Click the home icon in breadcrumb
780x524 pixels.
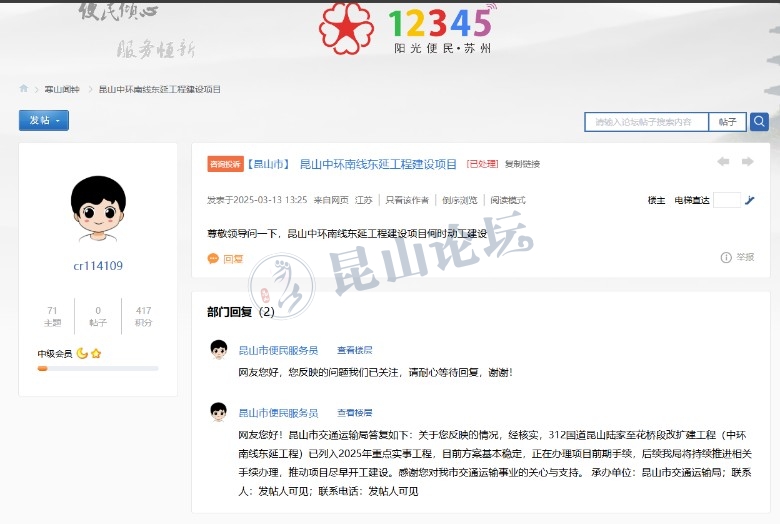pos(24,89)
